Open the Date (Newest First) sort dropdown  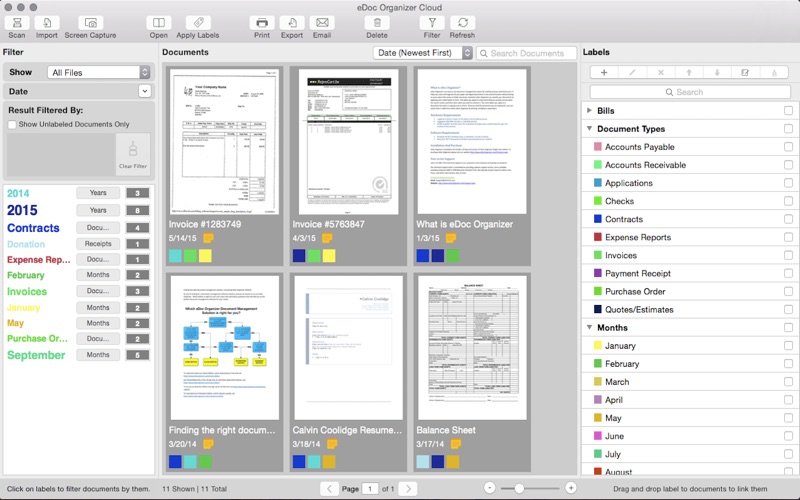click(422, 53)
